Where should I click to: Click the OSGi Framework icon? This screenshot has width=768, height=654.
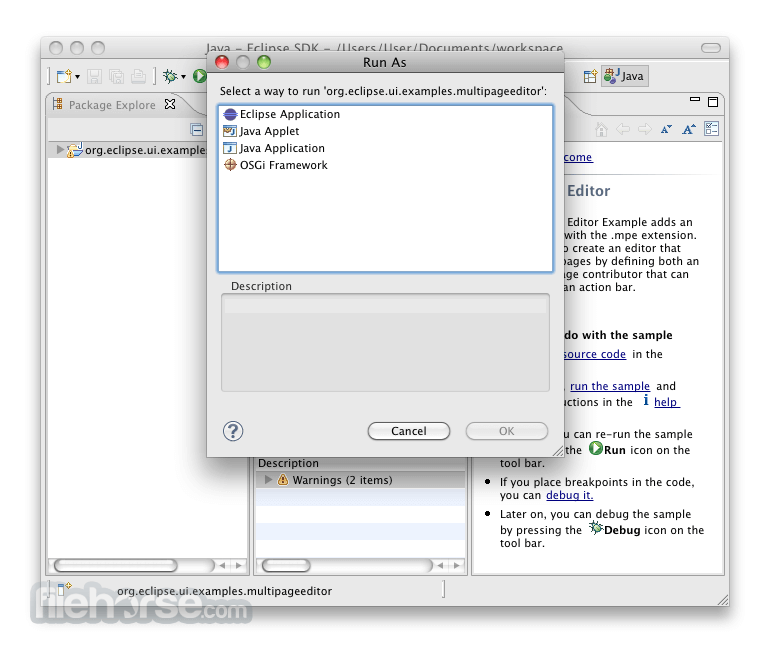230,165
